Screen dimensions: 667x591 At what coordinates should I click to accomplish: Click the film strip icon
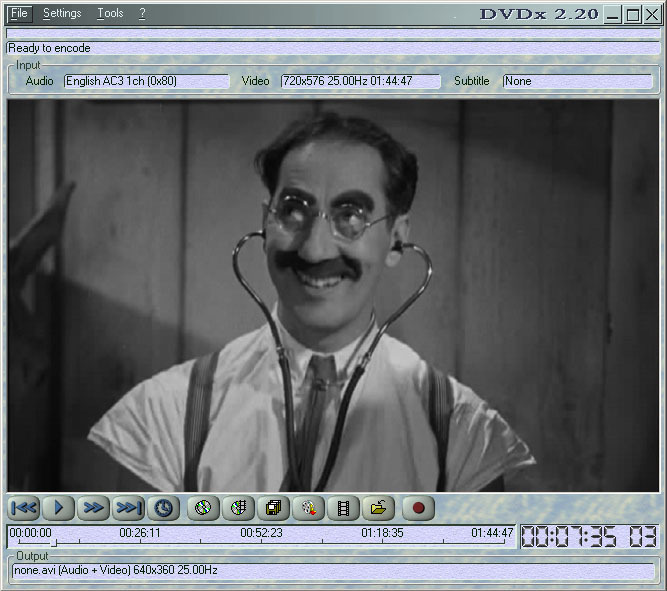click(343, 507)
